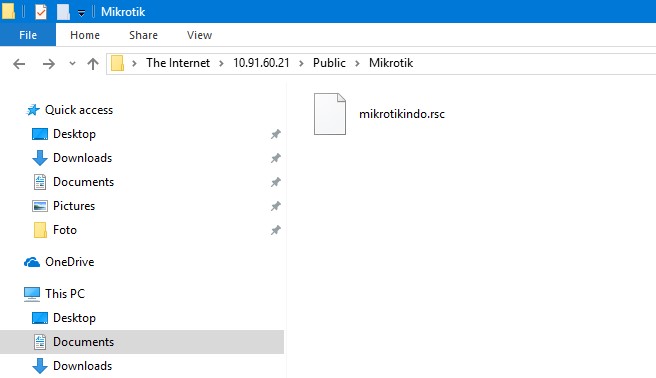656x378 pixels.
Task: Click the folder icon in the title bar
Action: point(8,11)
